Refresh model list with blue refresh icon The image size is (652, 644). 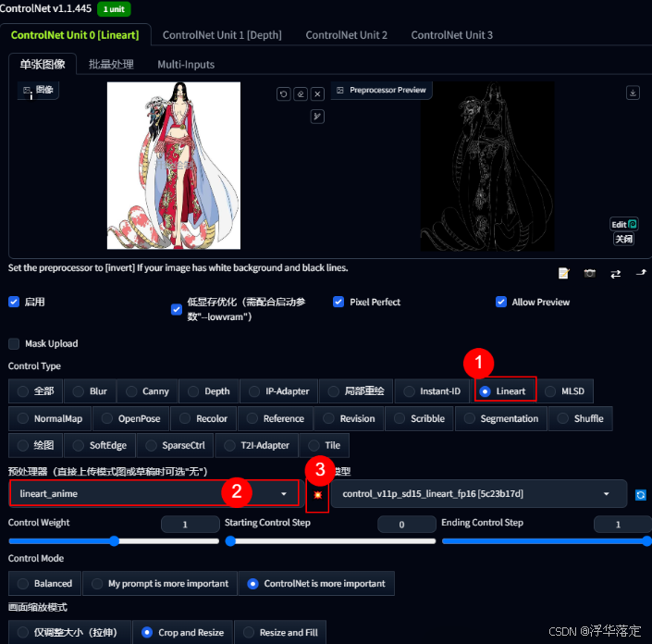641,495
